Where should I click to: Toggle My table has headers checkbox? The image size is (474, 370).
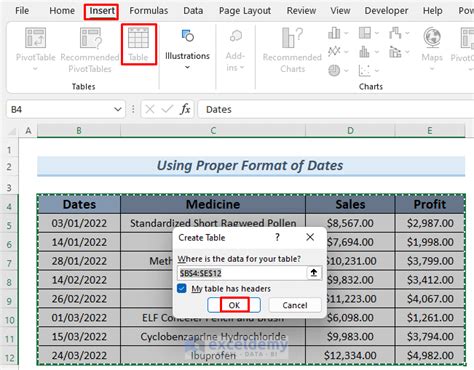[182, 288]
